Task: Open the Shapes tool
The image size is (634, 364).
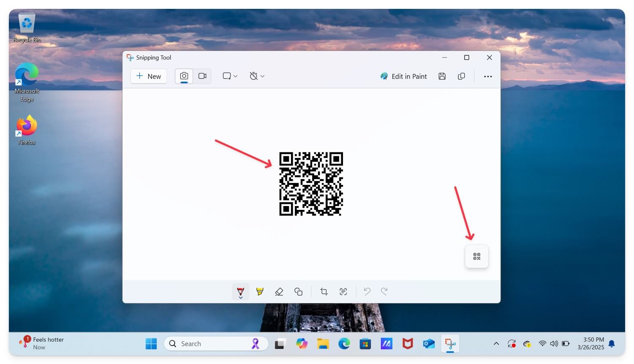Action: (x=299, y=292)
